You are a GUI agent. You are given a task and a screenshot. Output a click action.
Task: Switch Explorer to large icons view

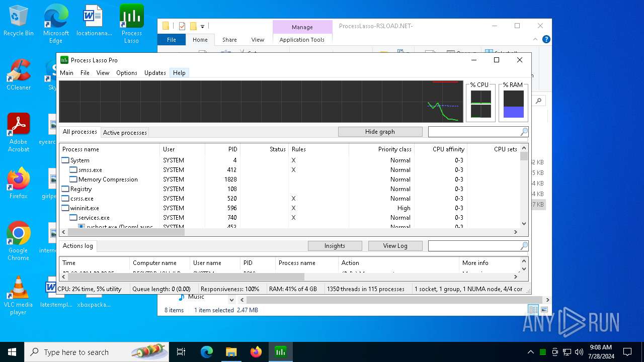coord(544,310)
